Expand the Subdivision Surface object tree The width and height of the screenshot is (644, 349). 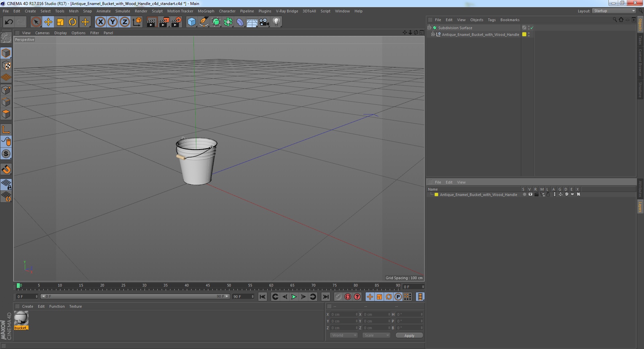[x=429, y=28]
